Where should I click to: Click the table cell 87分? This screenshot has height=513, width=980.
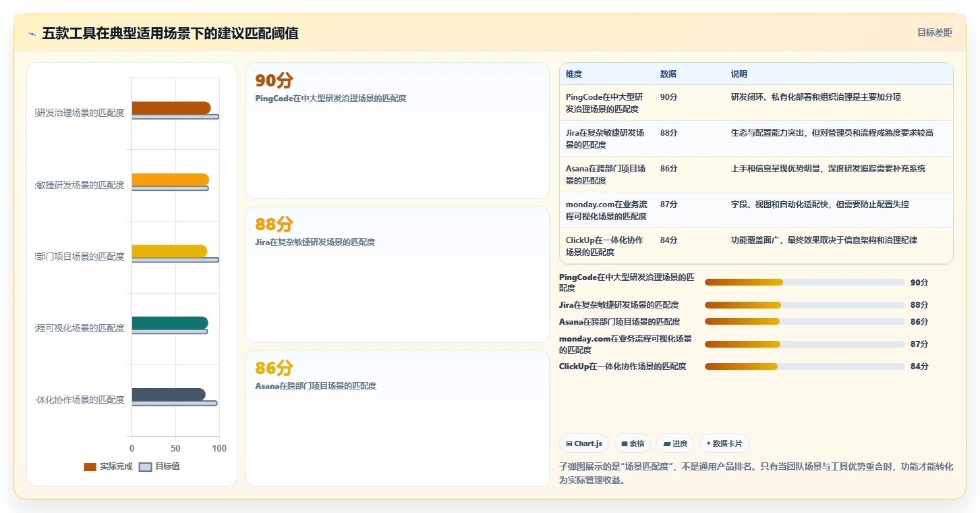[669, 204]
